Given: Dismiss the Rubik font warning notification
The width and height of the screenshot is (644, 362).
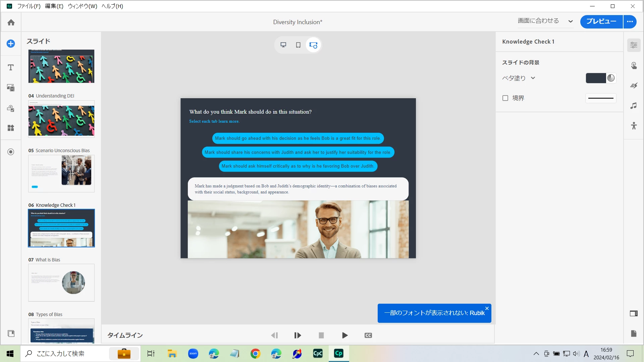Looking at the screenshot, I should [x=487, y=308].
